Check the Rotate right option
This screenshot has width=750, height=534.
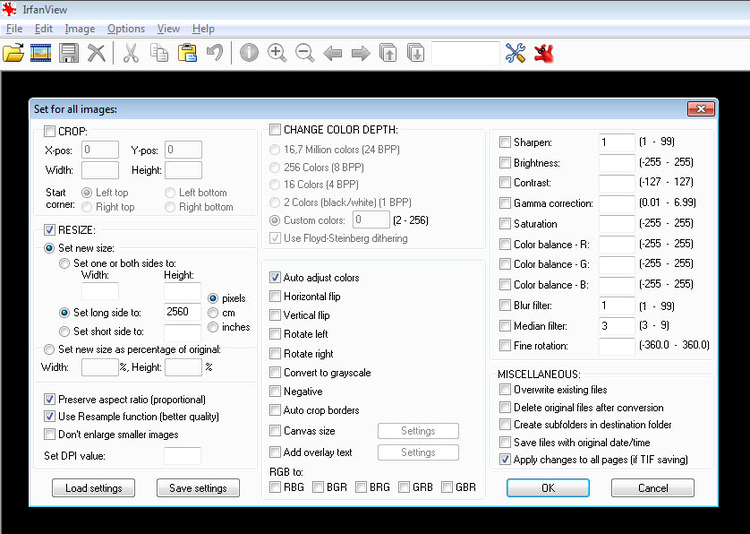point(275,354)
